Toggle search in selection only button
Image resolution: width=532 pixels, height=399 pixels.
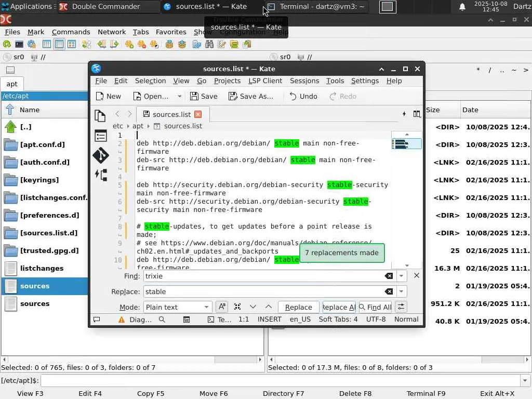tap(237, 307)
